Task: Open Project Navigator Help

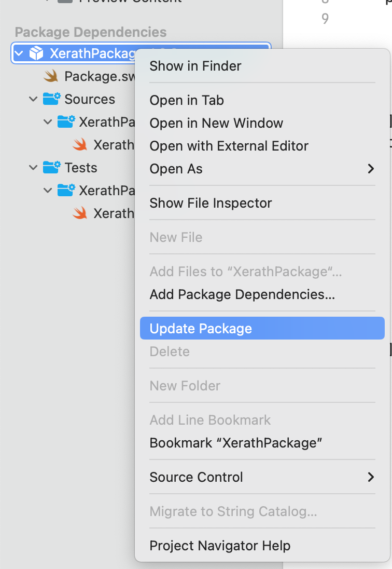Action: pyautogui.click(x=220, y=546)
